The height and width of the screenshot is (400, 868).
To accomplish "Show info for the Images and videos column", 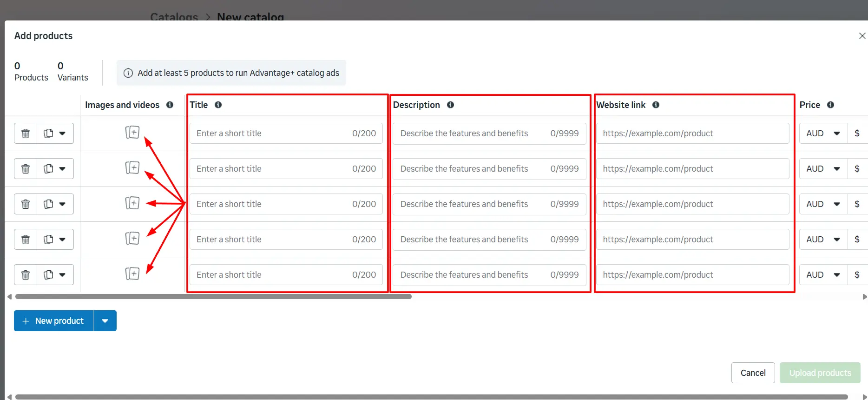I will [170, 105].
